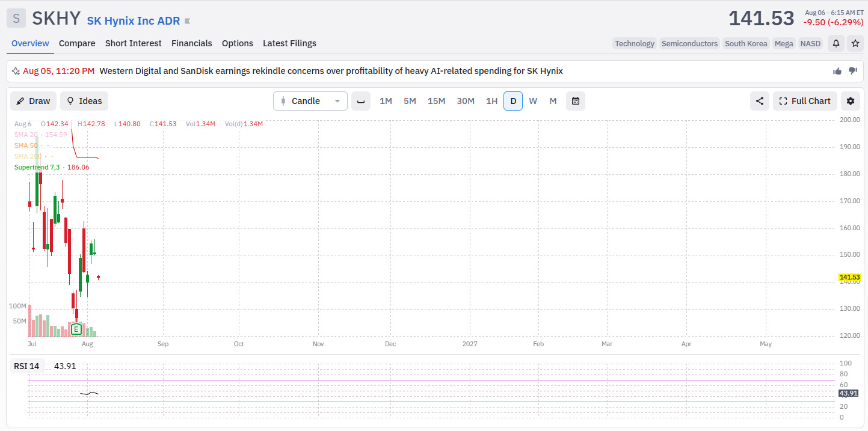Click the thumbs up icon on news

point(837,71)
